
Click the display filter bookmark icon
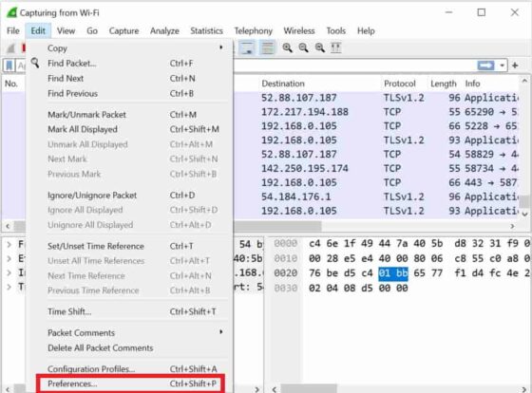(9, 65)
